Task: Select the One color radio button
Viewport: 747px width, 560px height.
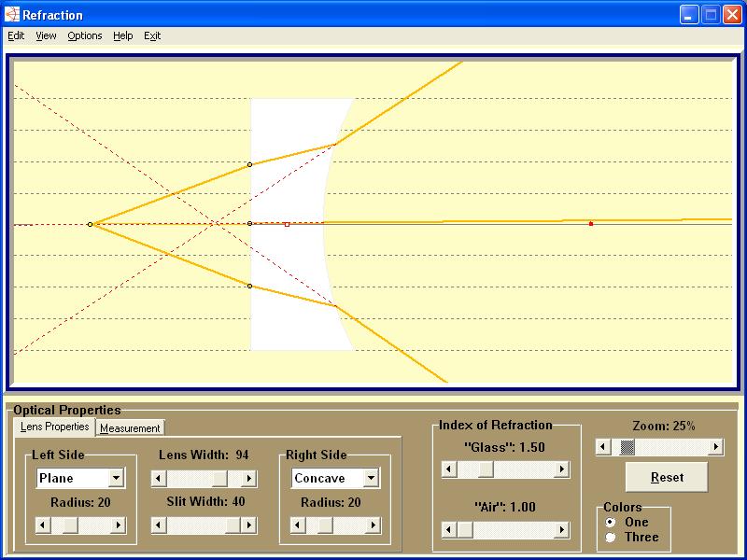Action: tap(611, 523)
